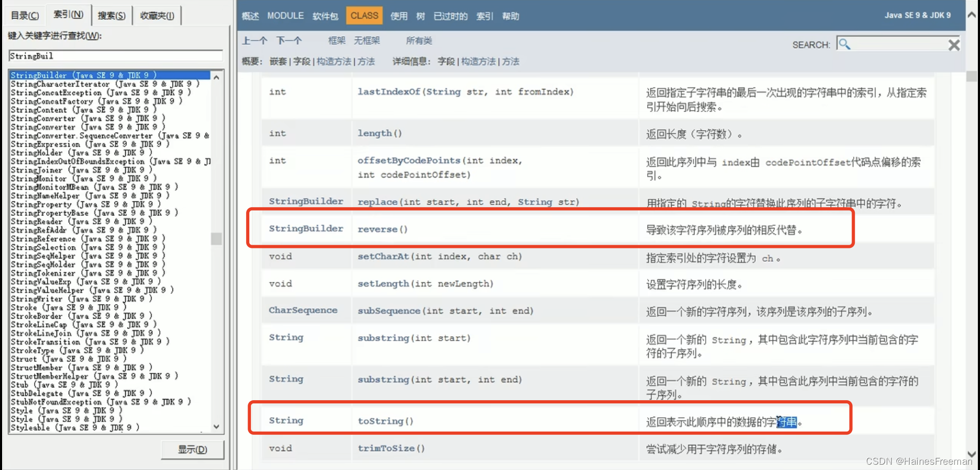Jump to 方法 in the 详细信息 links
The image size is (980, 470).
click(511, 61)
